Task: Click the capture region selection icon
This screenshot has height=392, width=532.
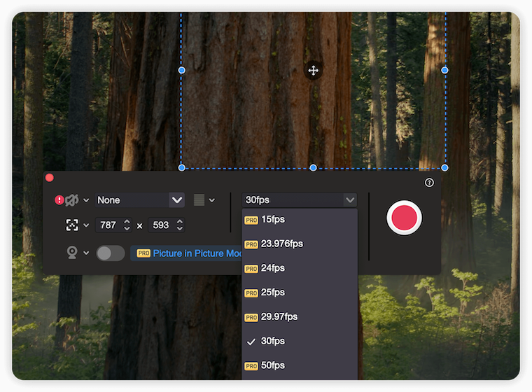Action: [71, 225]
